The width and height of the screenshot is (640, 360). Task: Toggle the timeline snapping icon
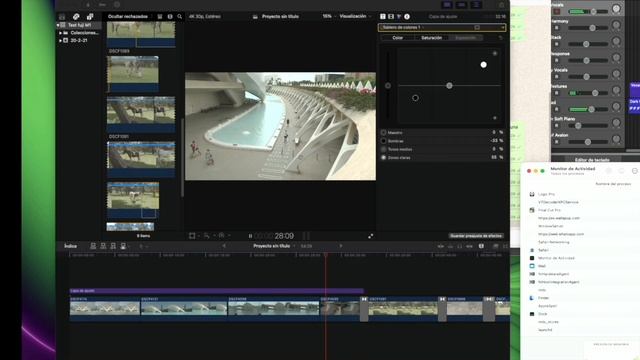(x=470, y=247)
